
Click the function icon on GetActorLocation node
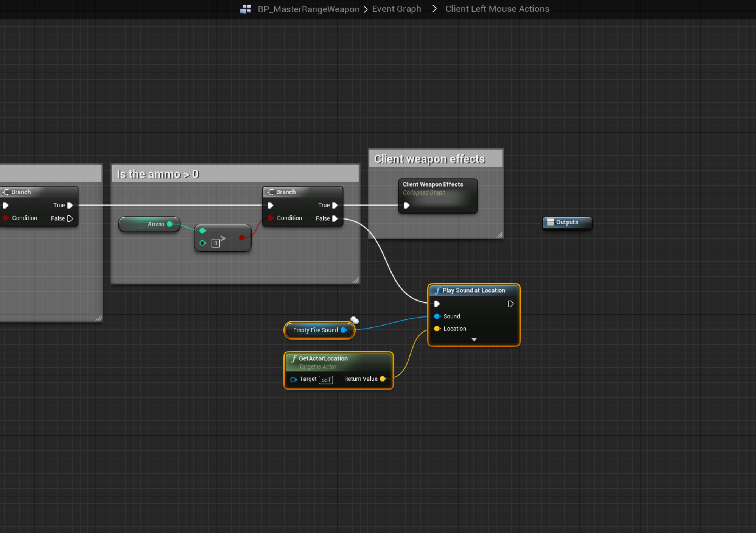click(x=294, y=358)
